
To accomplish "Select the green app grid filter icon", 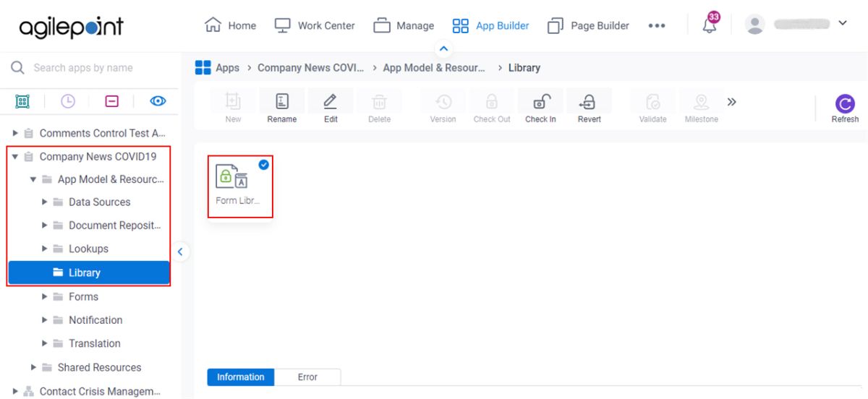I will 22,101.
